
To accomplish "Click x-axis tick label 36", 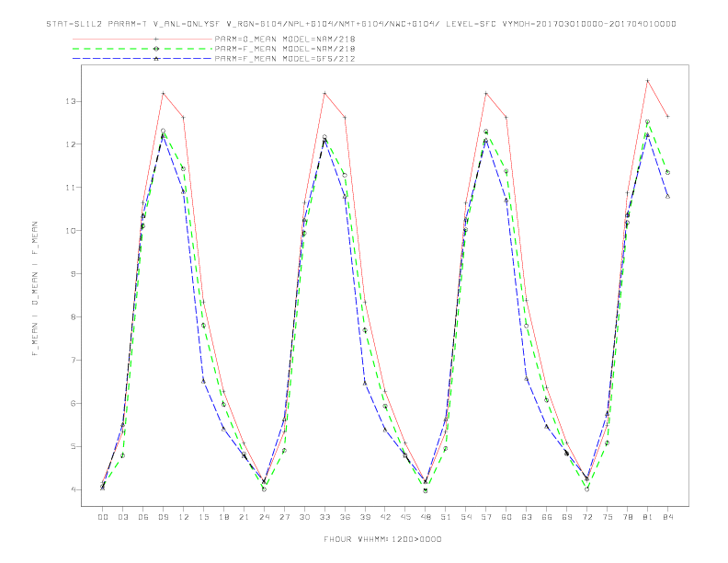I will (x=345, y=517).
